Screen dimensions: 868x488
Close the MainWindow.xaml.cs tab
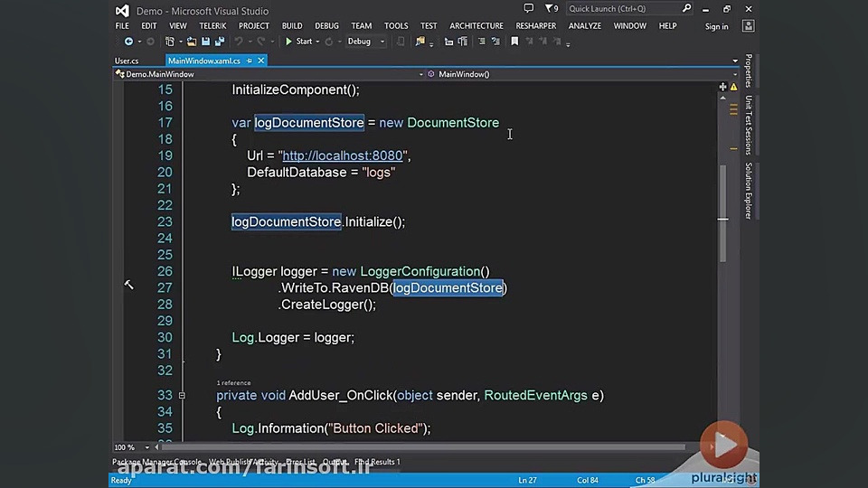260,61
